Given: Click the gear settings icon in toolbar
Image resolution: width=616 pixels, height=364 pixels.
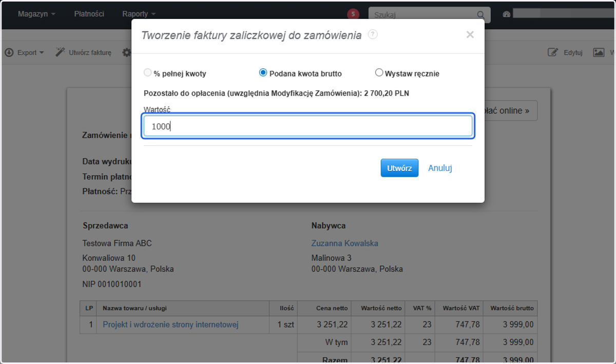Looking at the screenshot, I should pos(126,52).
